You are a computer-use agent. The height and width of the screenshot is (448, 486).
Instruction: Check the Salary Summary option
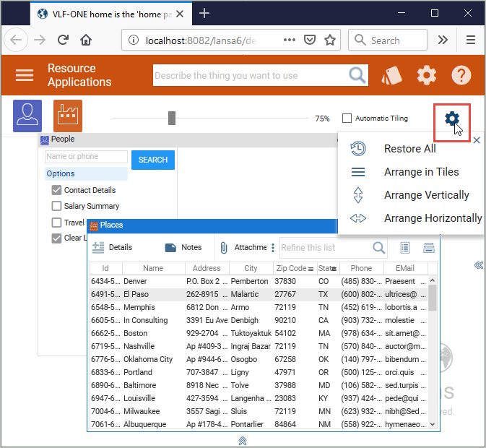56,207
